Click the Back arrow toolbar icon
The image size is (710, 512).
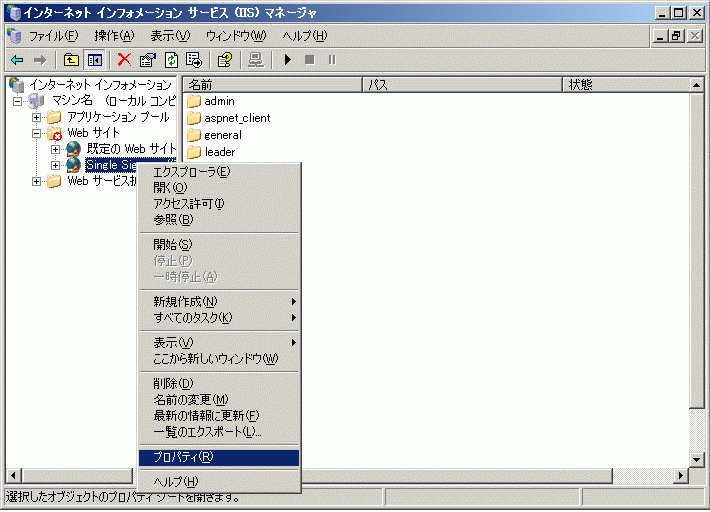coord(17,60)
